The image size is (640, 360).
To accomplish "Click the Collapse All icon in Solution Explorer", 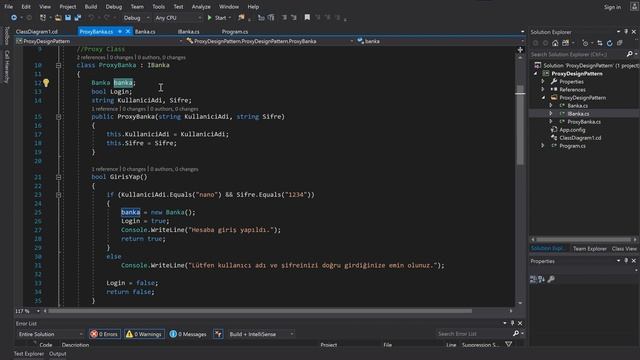I will [620, 43].
